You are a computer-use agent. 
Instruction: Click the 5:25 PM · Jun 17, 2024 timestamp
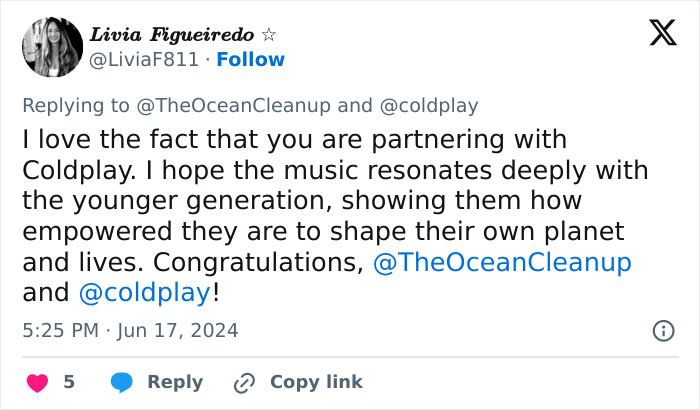(x=130, y=330)
